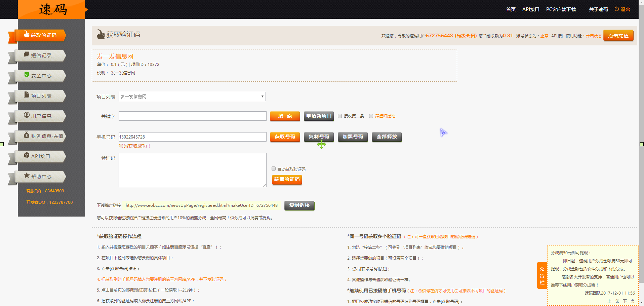Click the cube icon for API接口
Image resolution: width=644 pixels, height=306 pixels.
point(27,155)
